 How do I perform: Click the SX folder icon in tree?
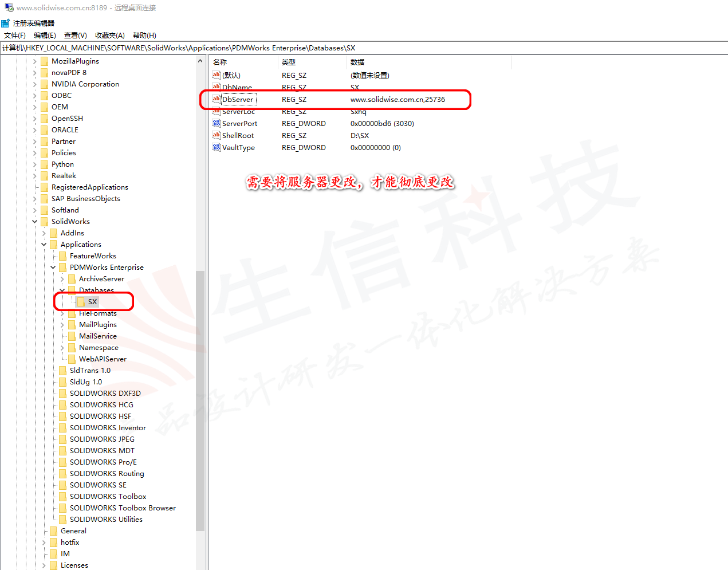point(81,302)
